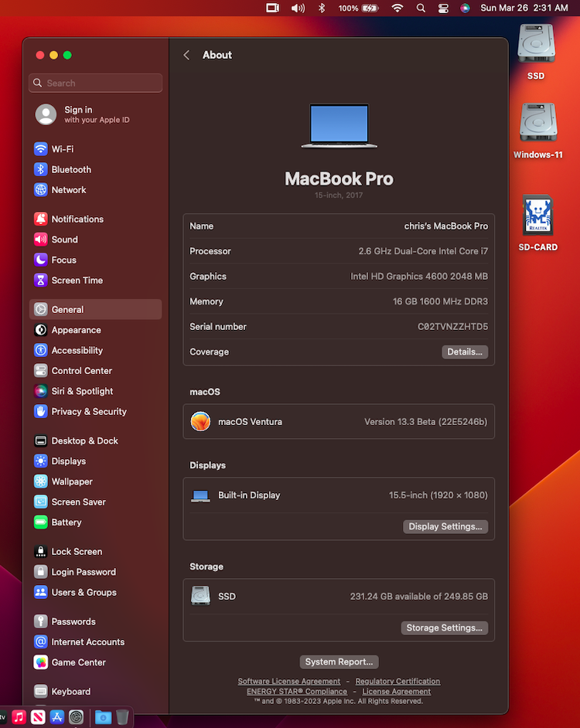Open the screen mirroring menu bar icon
Image resolution: width=580 pixels, height=728 pixels.
273,8
